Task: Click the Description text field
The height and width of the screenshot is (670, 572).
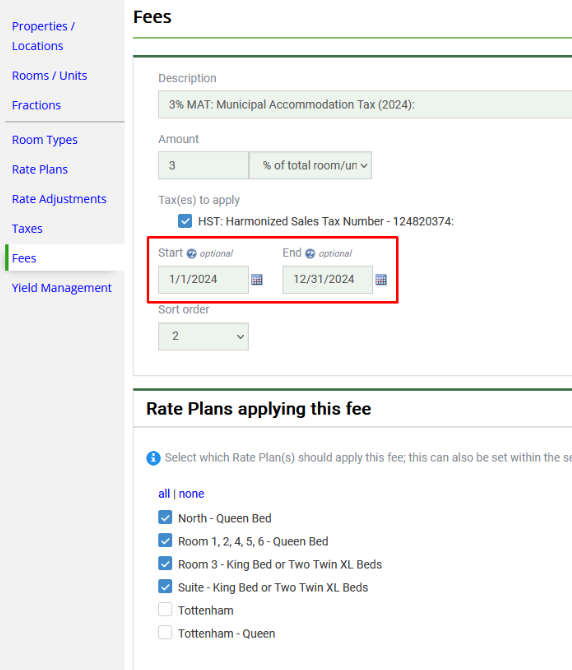Action: (x=365, y=104)
